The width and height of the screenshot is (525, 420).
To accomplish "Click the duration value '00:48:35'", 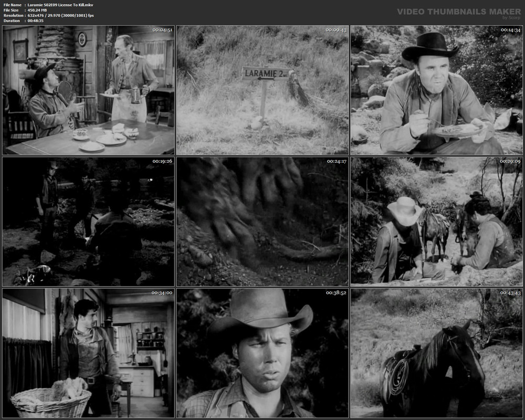I will pyautogui.click(x=36, y=21).
